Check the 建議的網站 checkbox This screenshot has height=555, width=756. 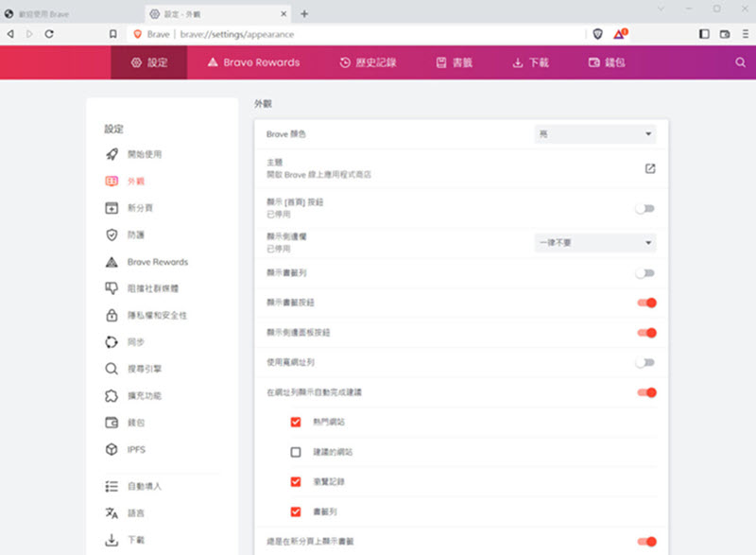pyautogui.click(x=296, y=452)
